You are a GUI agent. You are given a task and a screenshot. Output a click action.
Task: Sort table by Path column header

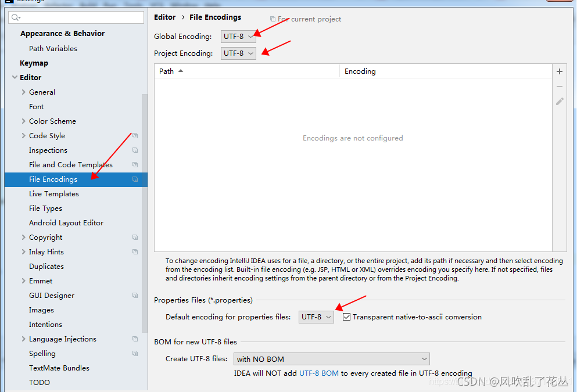tap(247, 71)
